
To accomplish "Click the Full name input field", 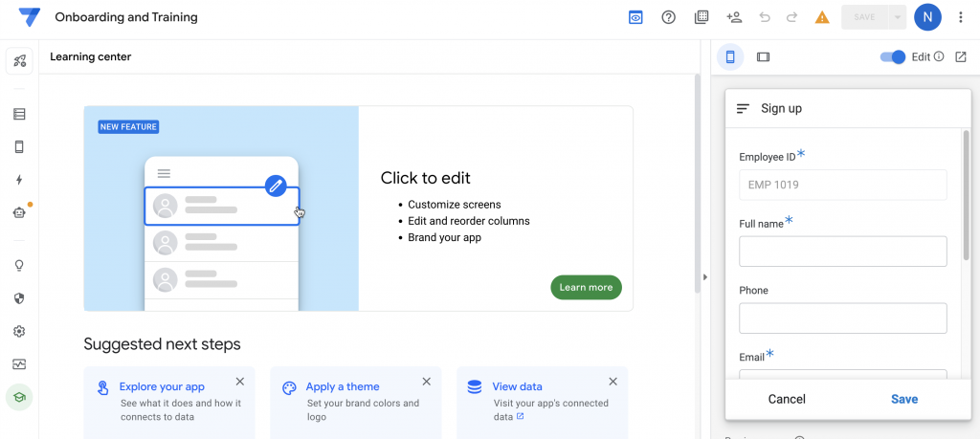I will (x=842, y=251).
